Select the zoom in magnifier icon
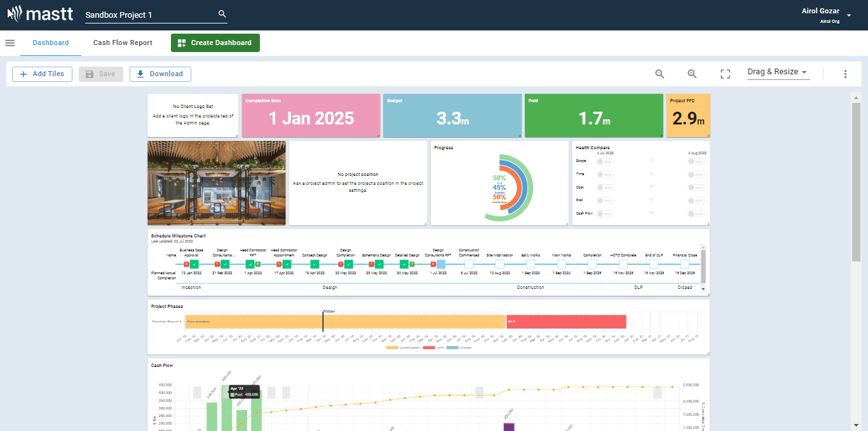This screenshot has height=431, width=868. pos(692,74)
